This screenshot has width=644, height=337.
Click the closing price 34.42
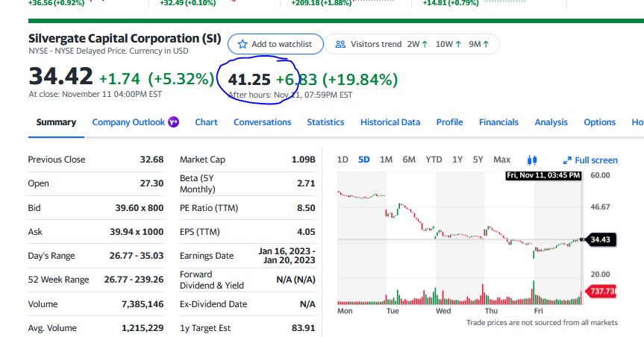60,77
